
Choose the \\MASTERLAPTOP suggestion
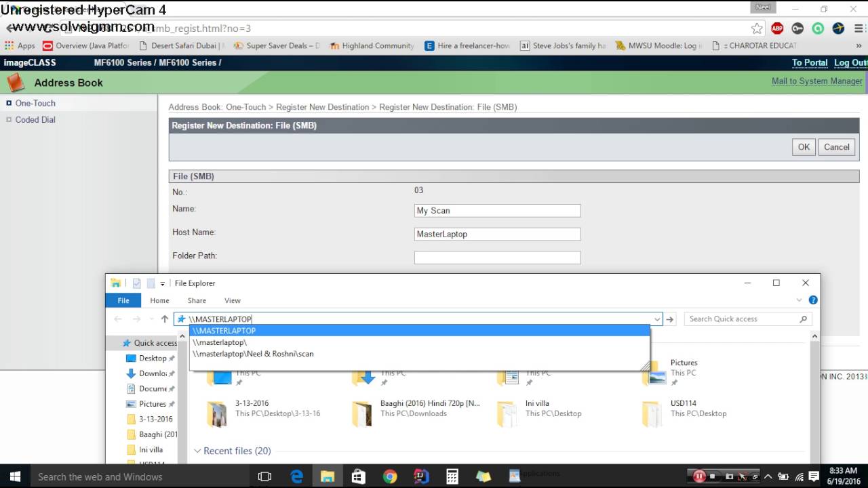click(419, 331)
